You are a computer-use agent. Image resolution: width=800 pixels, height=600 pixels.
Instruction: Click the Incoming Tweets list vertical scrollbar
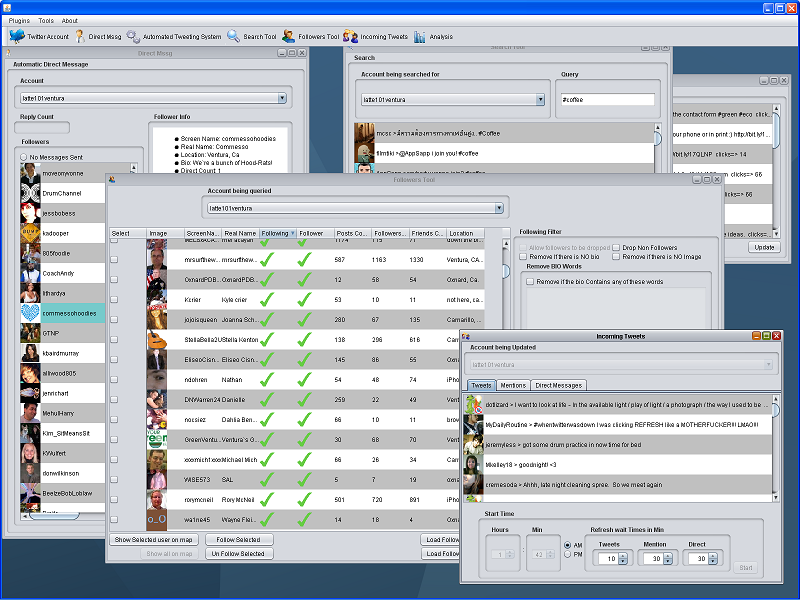click(776, 447)
